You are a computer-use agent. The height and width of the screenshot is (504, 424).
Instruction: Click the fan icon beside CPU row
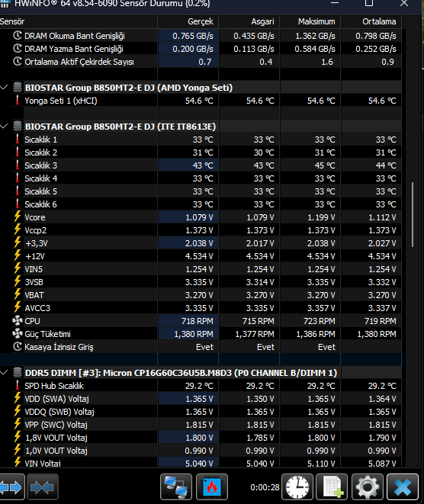(x=18, y=321)
